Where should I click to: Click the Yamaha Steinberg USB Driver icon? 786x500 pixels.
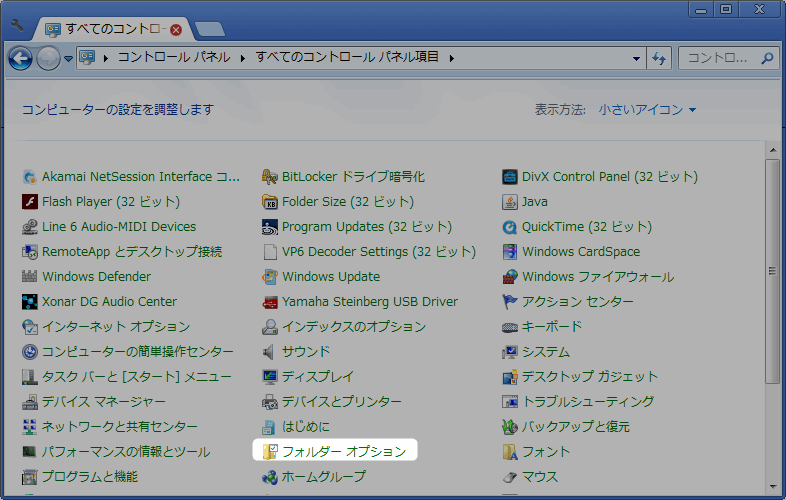point(270,302)
